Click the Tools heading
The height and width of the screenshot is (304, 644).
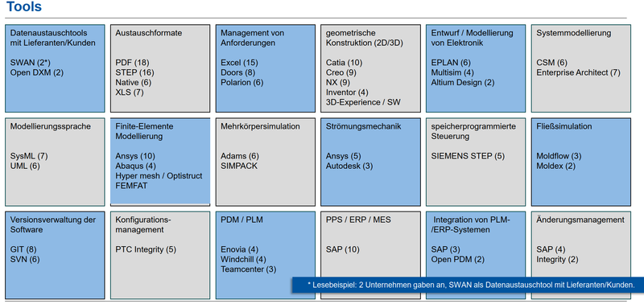pyautogui.click(x=24, y=6)
